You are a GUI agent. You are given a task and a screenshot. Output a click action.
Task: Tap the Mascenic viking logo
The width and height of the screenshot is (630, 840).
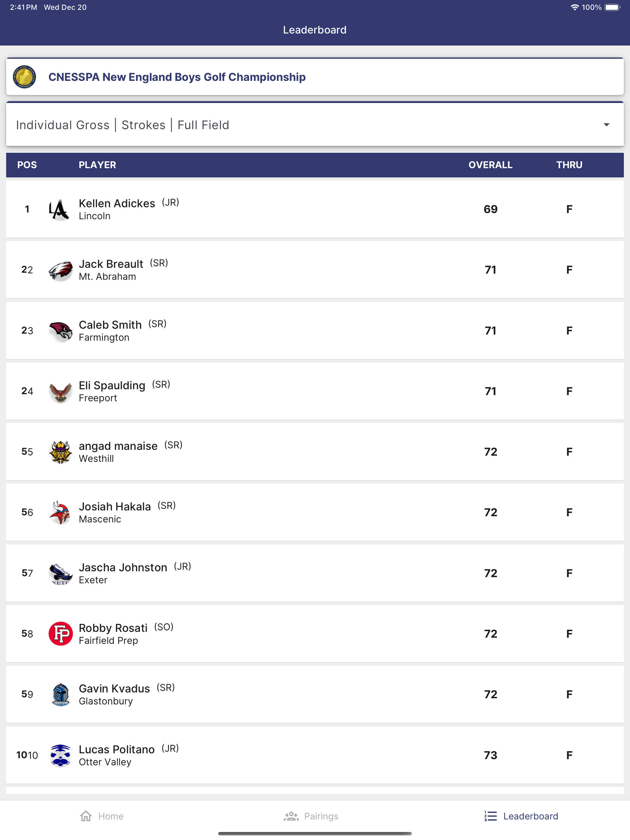(60, 513)
